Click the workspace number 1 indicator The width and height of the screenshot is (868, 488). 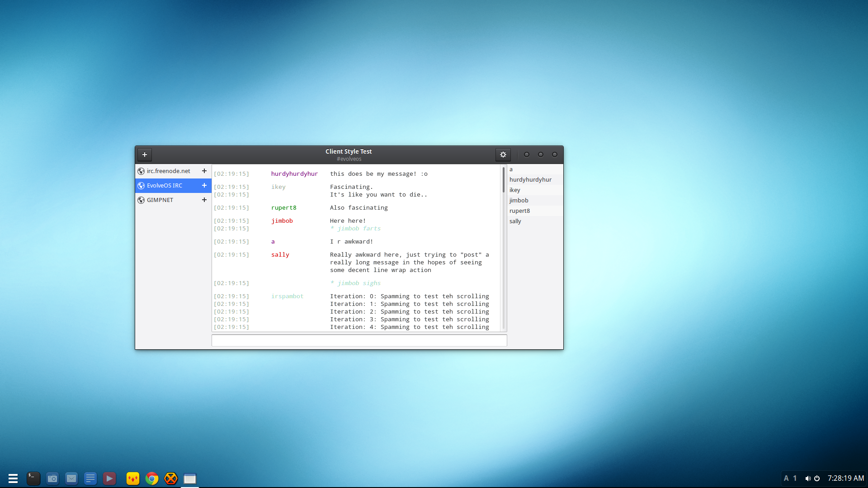click(x=795, y=479)
